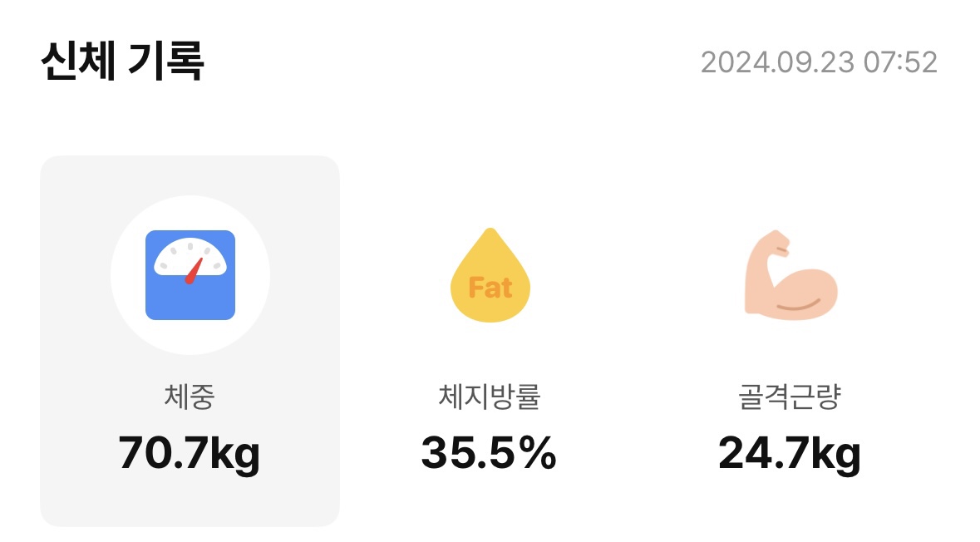This screenshot has width=980, height=542.
Task: Switch to the 골격근량 metric
Action: [x=790, y=397]
